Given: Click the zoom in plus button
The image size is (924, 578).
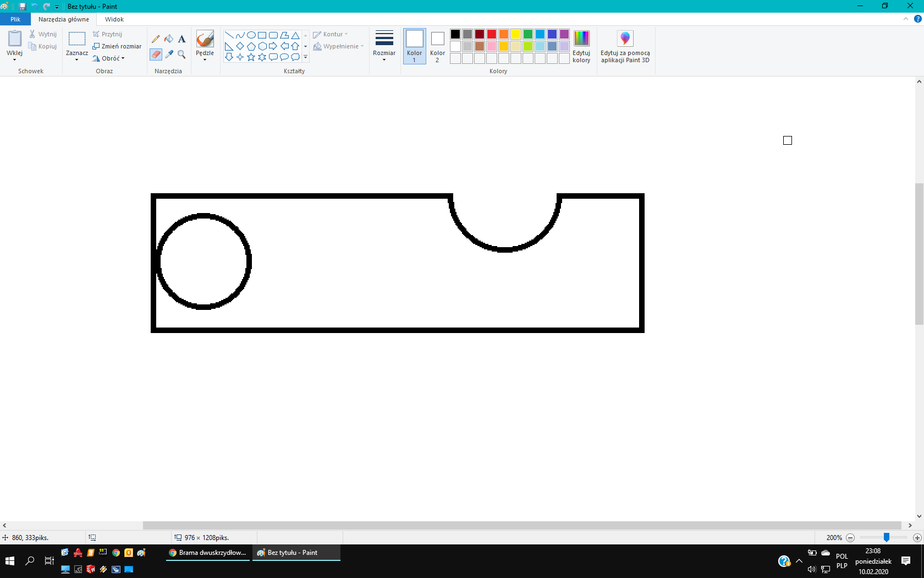Looking at the screenshot, I should click(917, 538).
